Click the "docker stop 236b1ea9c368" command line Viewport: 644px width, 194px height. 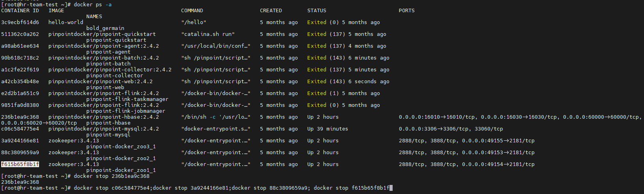click(x=112, y=176)
